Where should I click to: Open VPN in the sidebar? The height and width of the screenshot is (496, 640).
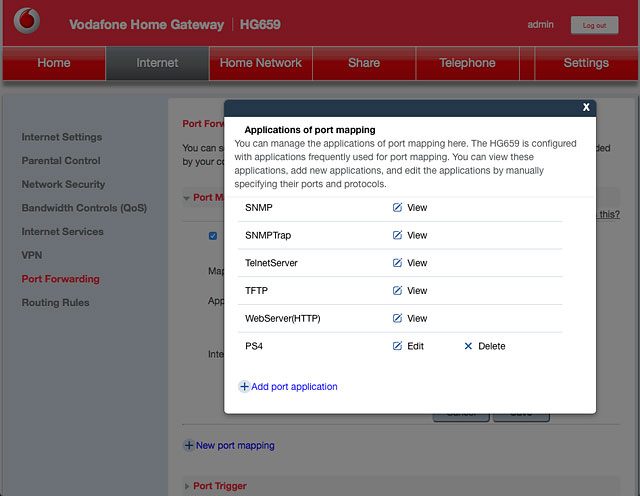[x=32, y=256]
